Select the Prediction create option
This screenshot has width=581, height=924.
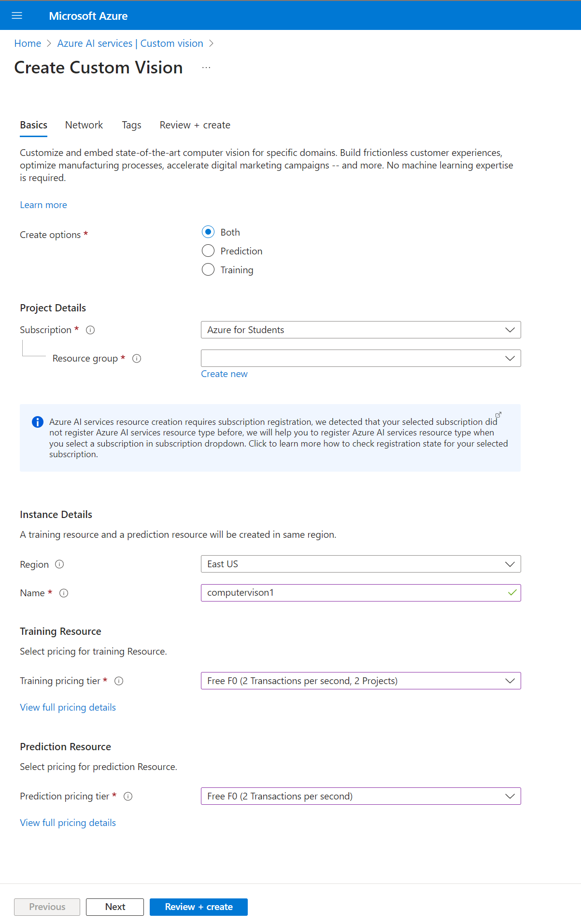tap(208, 251)
